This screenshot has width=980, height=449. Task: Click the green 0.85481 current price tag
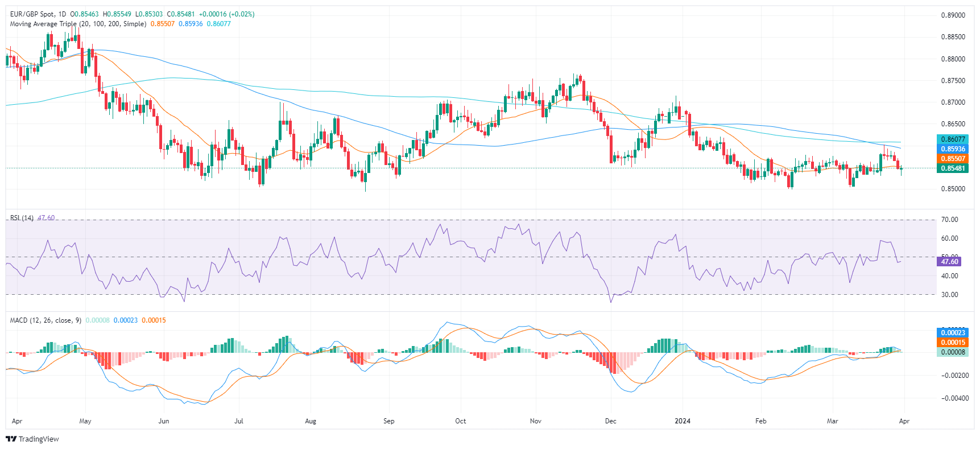pyautogui.click(x=952, y=168)
